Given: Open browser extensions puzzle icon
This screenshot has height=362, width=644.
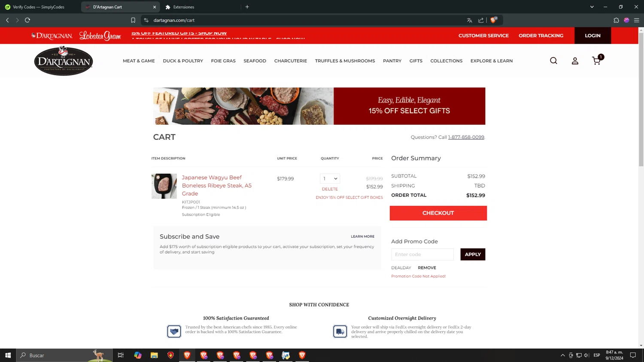Looking at the screenshot, I should coord(616,20).
